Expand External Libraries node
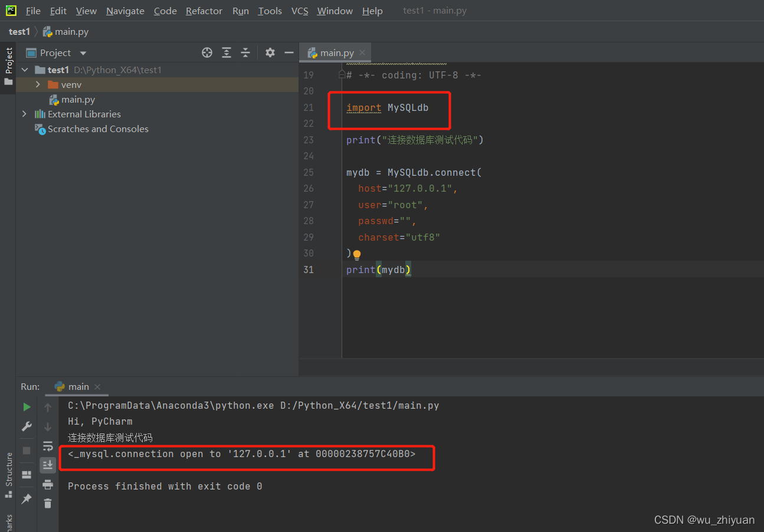The width and height of the screenshot is (764, 532). click(24, 114)
